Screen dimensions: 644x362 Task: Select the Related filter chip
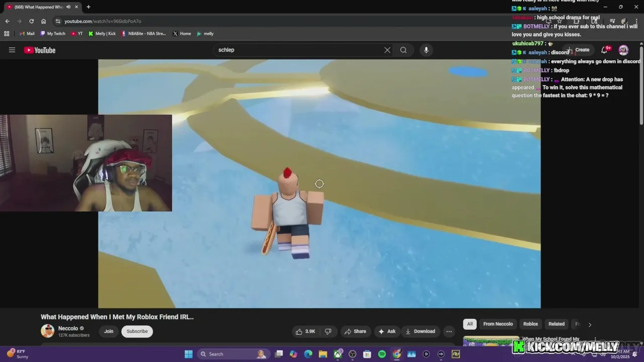tap(556, 324)
